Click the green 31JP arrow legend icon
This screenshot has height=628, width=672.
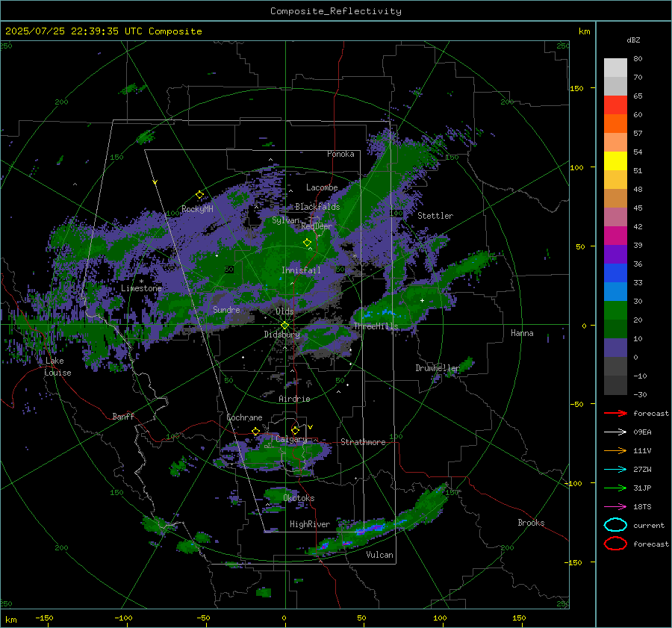pyautogui.click(x=615, y=488)
